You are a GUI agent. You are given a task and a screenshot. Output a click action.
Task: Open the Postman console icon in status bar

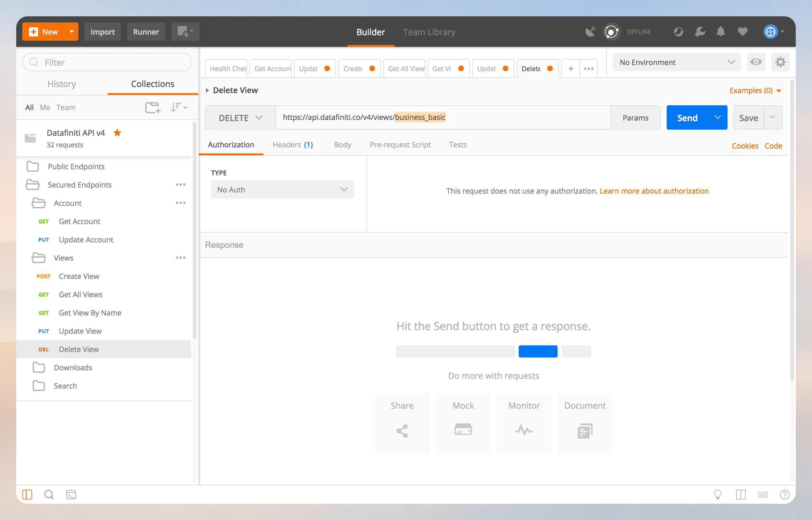71,494
